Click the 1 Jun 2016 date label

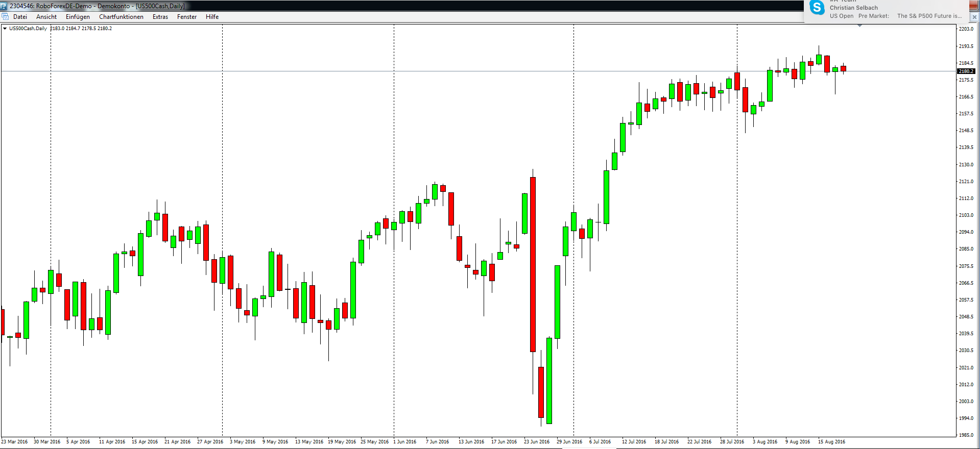[x=405, y=442]
